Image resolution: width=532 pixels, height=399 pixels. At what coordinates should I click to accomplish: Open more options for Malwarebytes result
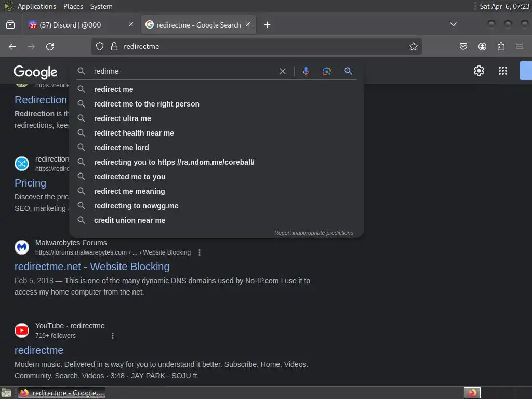199,252
